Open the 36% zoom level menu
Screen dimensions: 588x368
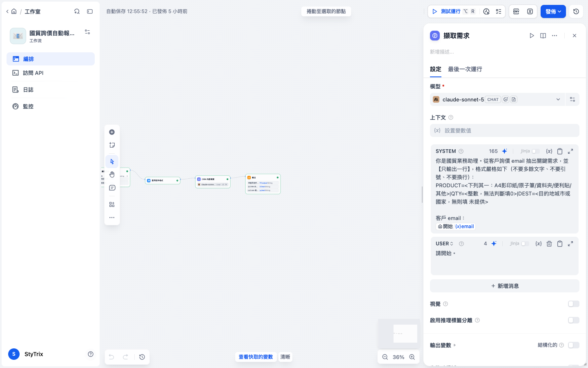tap(399, 357)
